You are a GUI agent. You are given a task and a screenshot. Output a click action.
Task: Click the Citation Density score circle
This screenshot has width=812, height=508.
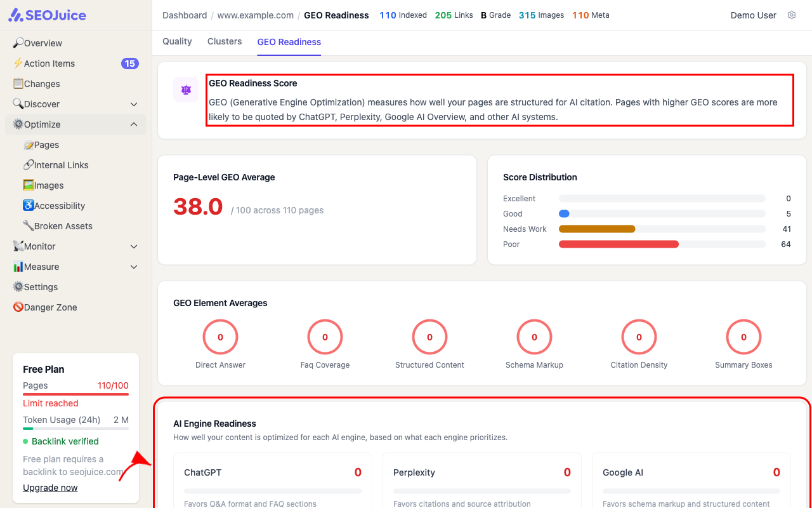(639, 337)
